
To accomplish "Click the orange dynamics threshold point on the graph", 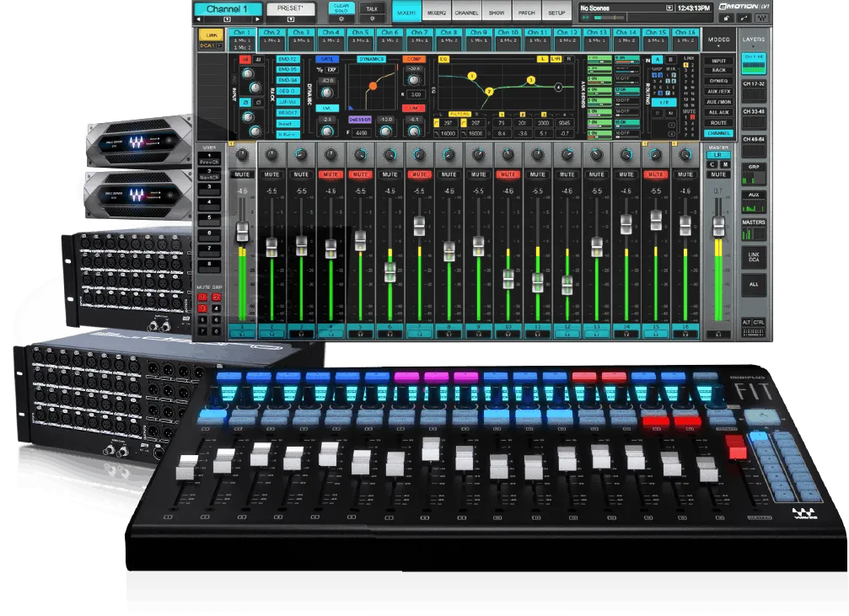I will (x=371, y=84).
